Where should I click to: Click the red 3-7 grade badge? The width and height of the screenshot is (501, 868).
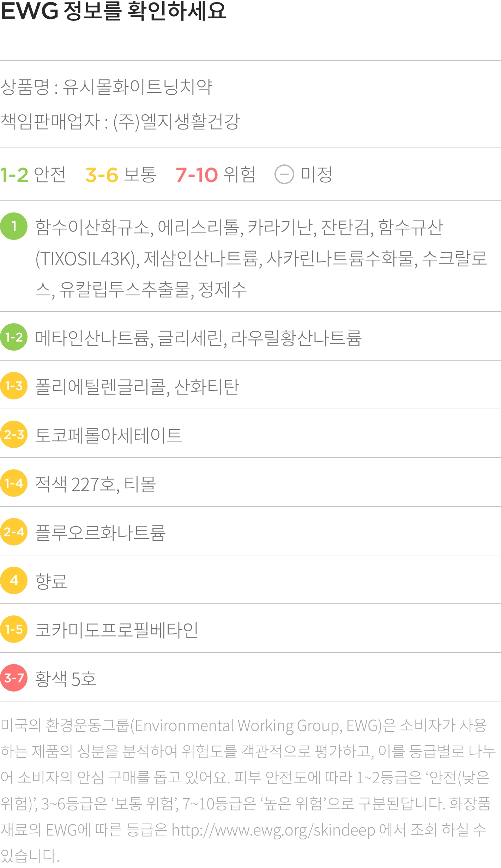(14, 678)
